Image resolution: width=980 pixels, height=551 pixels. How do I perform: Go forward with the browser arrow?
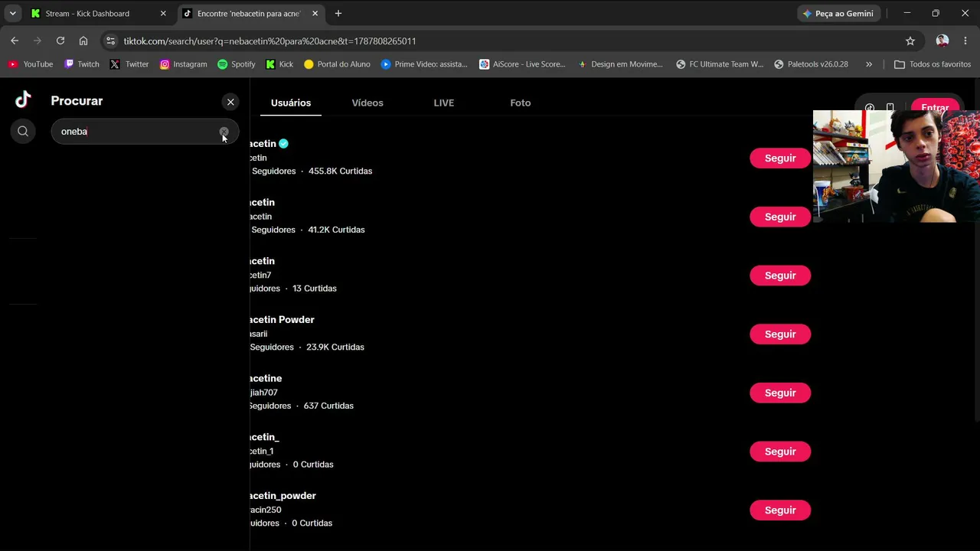(x=38, y=41)
